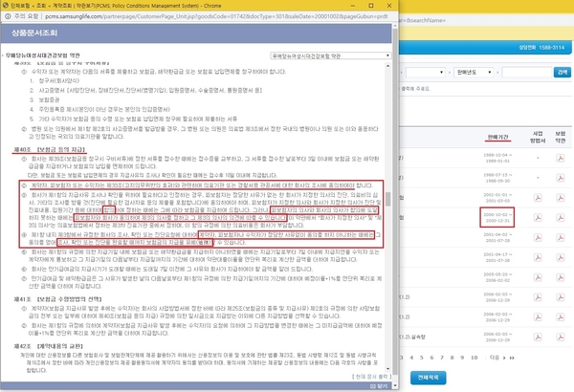Go to page 4 in pagination
The image size is (574, 392).
(x=411, y=358)
